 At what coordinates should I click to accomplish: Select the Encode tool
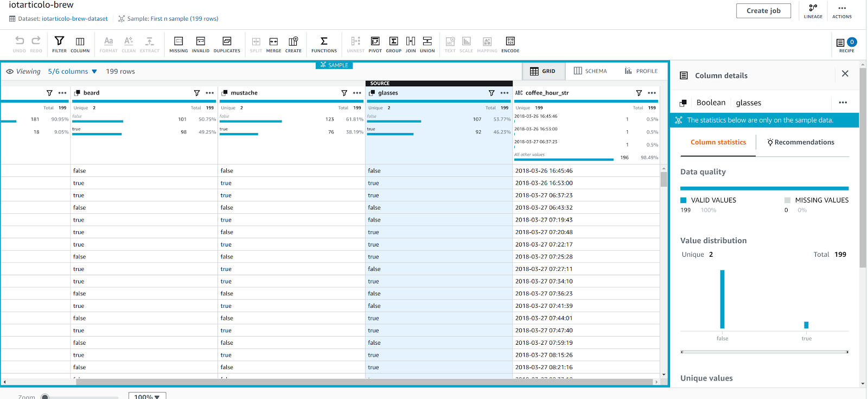tap(510, 45)
